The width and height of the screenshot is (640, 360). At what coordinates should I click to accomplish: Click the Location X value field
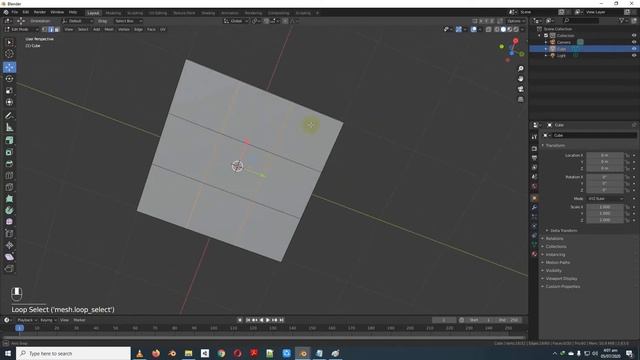(605, 156)
